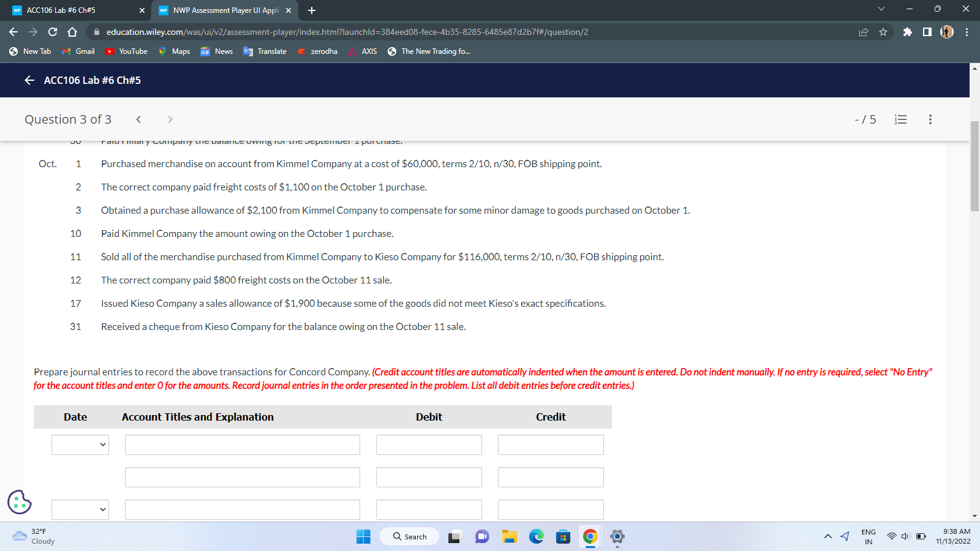Click the first Debit amount input field
The width and height of the screenshot is (980, 551).
428,444
